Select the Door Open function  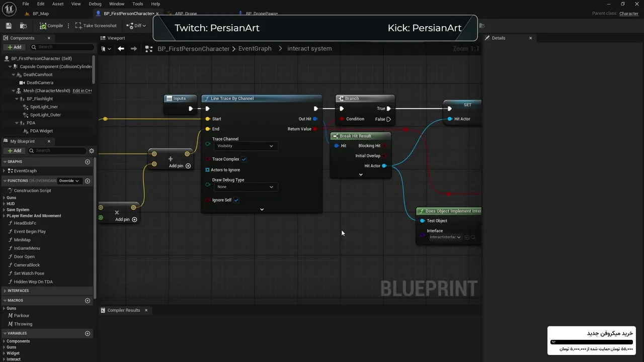[24, 257]
